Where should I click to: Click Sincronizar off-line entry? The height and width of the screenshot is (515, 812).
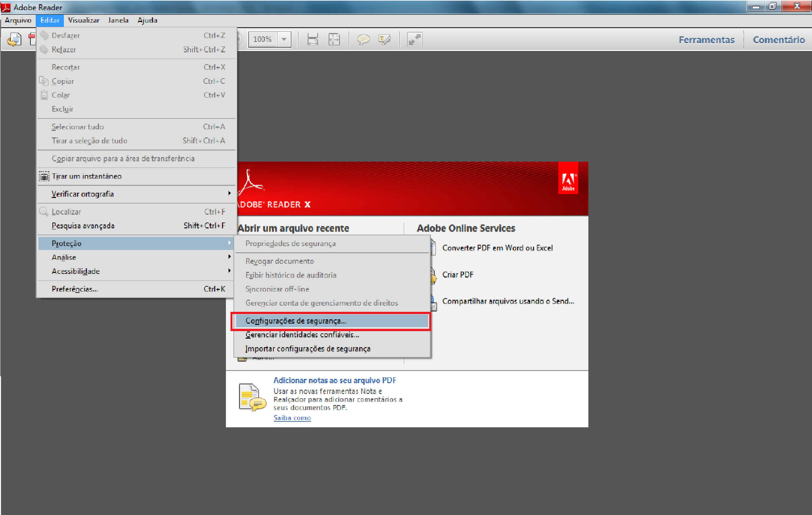tap(332, 289)
